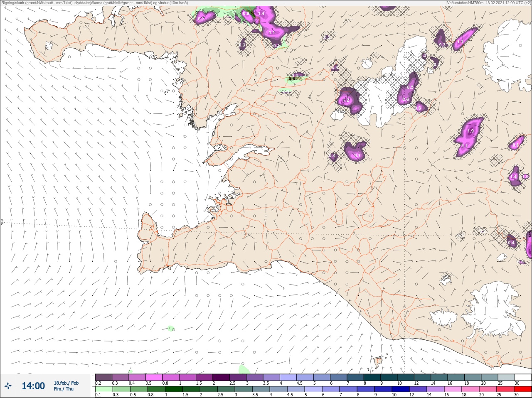Click the 0.9 precipitation value label
532x398 pixels.
tap(246, 14)
